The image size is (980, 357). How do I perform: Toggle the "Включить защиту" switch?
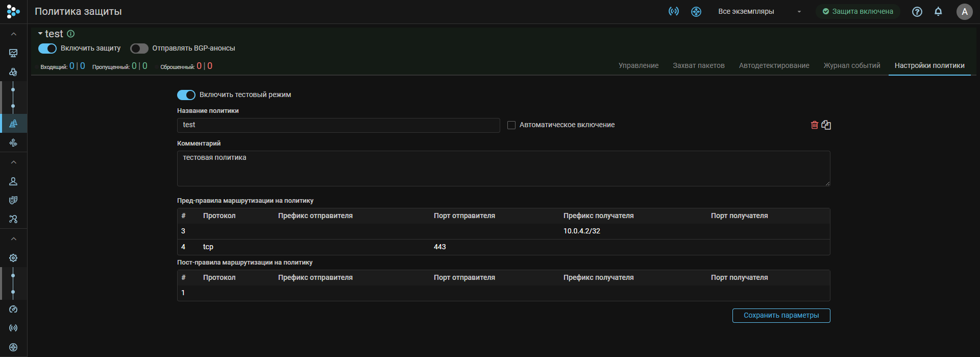47,49
